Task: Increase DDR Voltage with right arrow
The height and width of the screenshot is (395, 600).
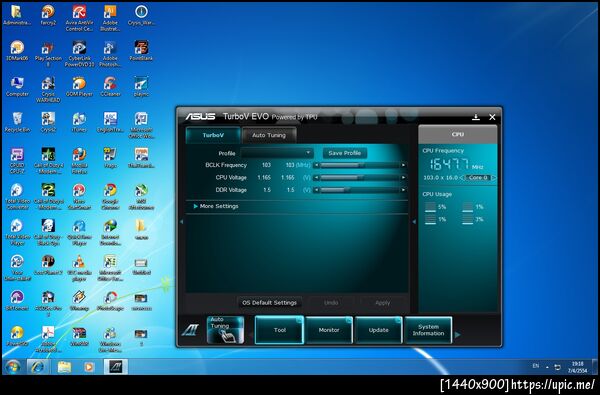Action: click(x=403, y=190)
